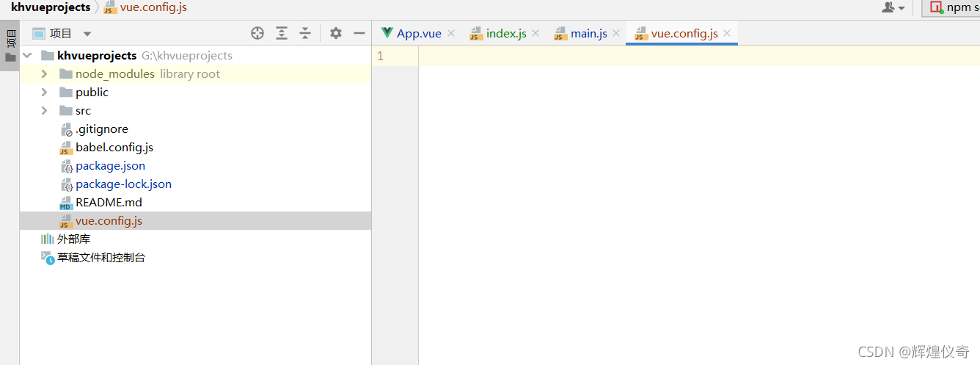Close the App.vue tab
This screenshot has height=365, width=980.
pyautogui.click(x=451, y=33)
